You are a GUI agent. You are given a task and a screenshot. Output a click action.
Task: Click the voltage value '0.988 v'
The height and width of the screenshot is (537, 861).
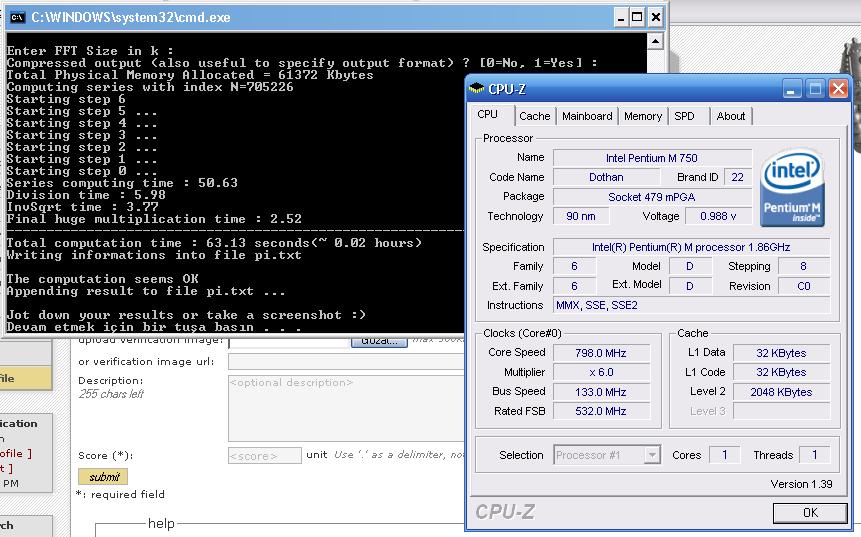click(x=718, y=216)
